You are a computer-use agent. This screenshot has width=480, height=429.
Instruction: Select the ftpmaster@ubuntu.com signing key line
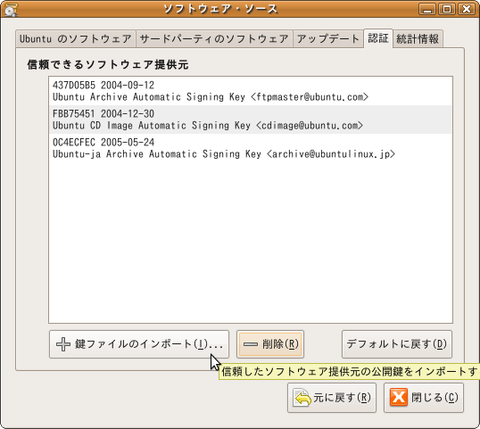tap(210, 97)
